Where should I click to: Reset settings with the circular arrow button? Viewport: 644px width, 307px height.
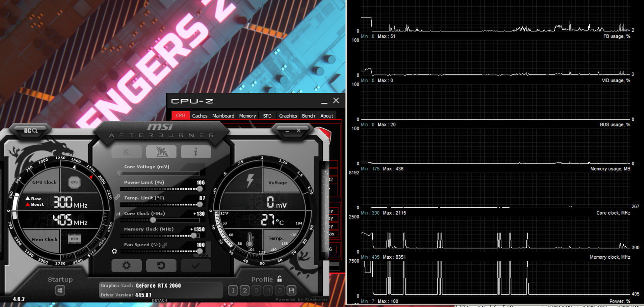[x=161, y=266]
